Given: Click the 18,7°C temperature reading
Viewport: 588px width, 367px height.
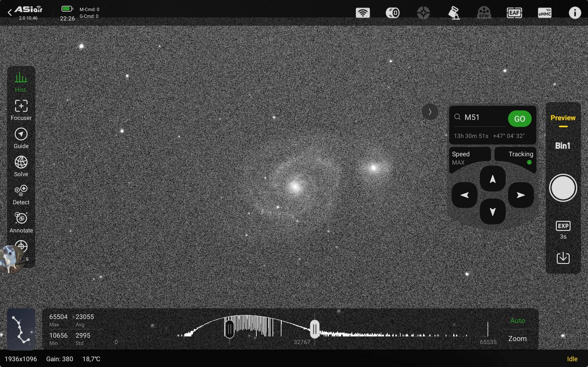Looking at the screenshot, I should (x=91, y=359).
